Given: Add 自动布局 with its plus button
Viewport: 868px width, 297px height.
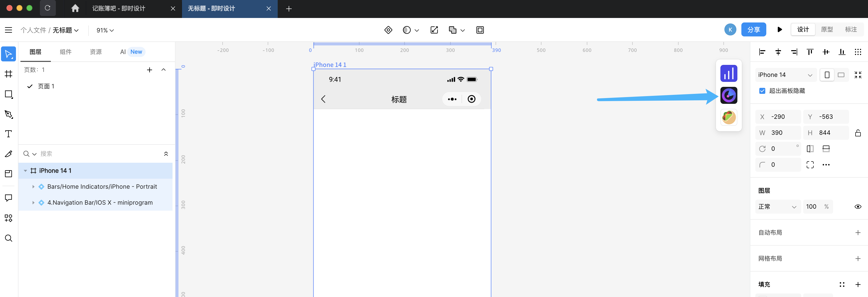Looking at the screenshot, I should 858,233.
